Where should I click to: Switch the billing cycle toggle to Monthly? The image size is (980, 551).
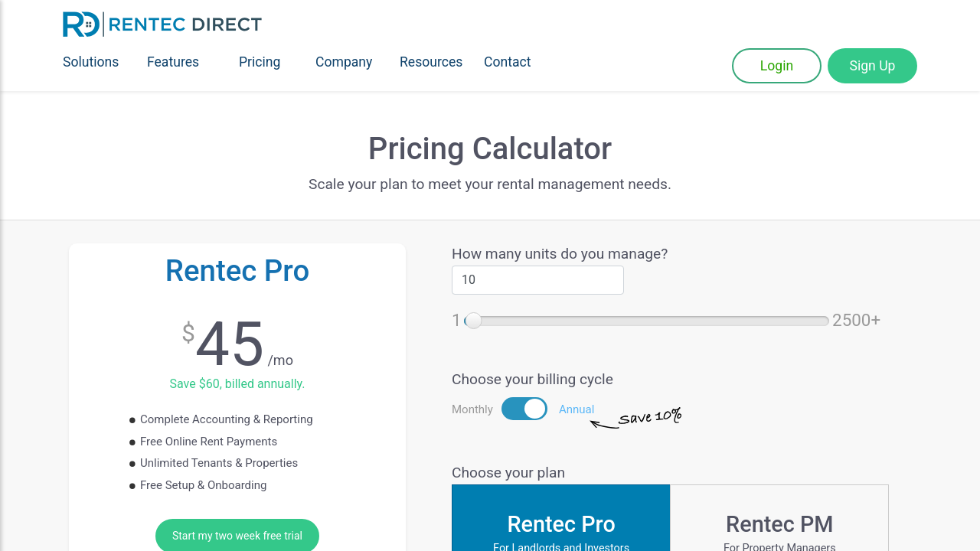pos(524,409)
